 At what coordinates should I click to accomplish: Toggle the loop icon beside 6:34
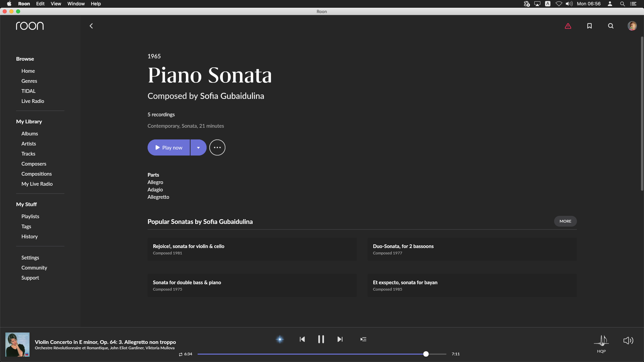point(181,354)
